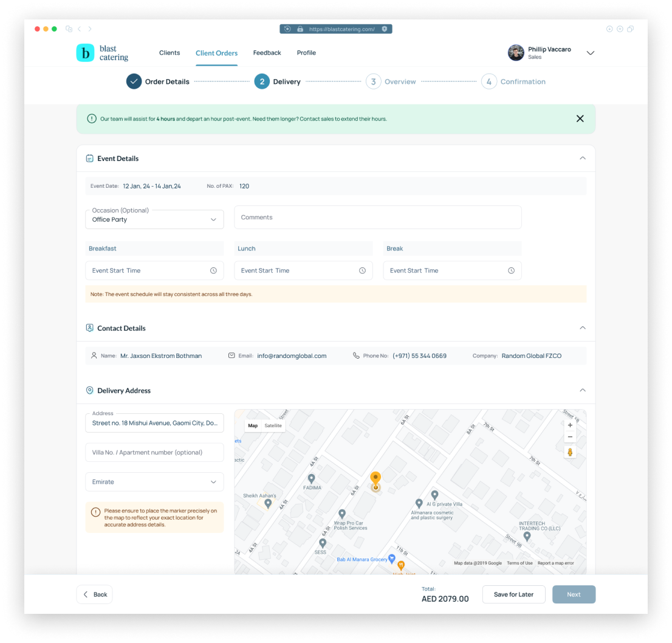
Task: Open the Occasion dropdown
Action: pyautogui.click(x=154, y=219)
